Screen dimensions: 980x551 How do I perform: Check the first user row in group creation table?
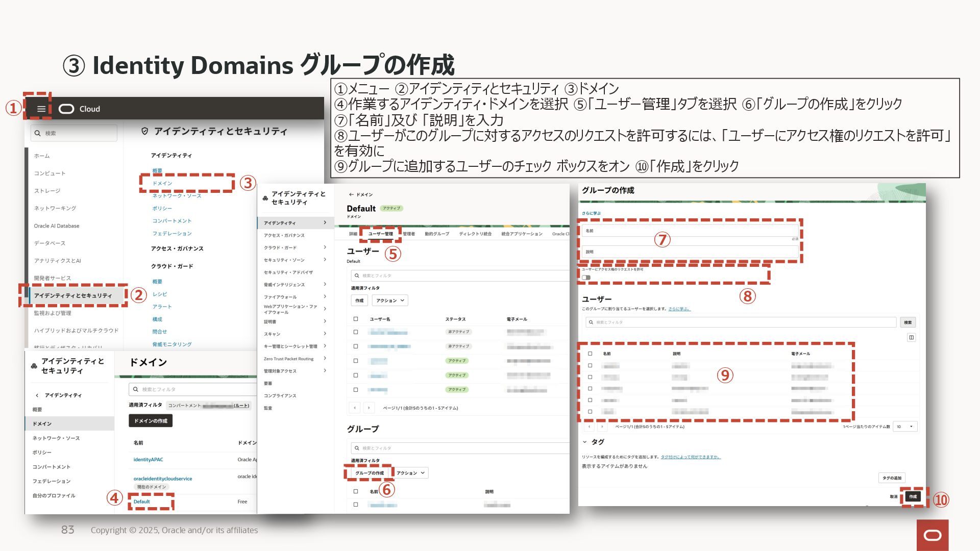click(590, 365)
